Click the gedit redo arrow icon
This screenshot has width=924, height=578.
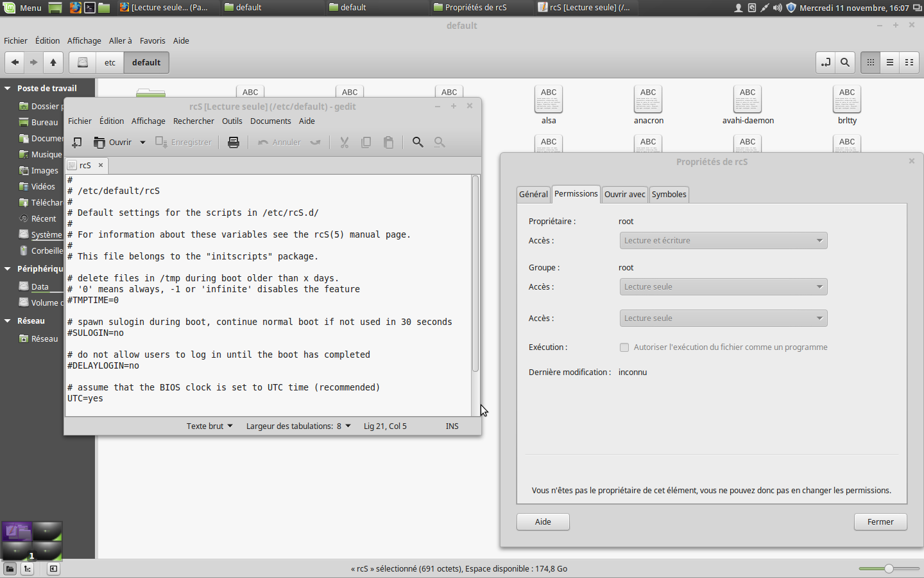[x=315, y=142]
